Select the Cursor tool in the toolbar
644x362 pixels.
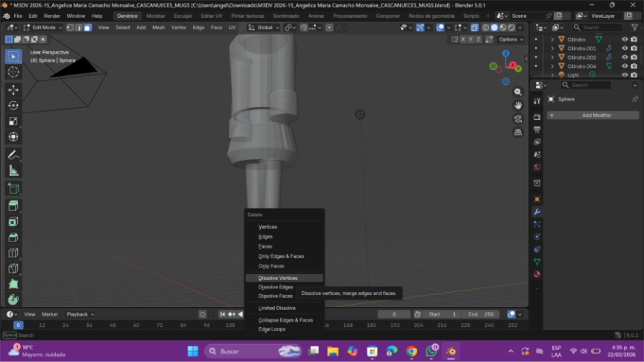(x=13, y=72)
